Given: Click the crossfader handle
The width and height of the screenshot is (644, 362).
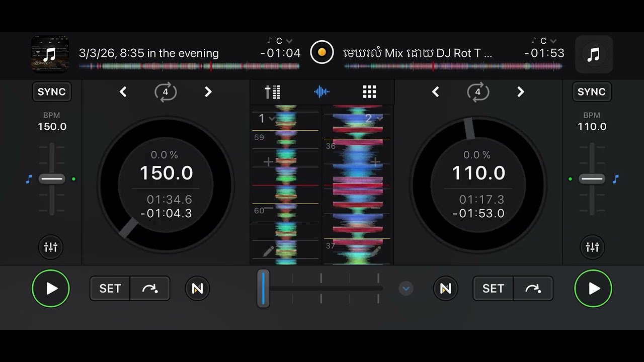Looking at the screenshot, I should click(x=263, y=288).
